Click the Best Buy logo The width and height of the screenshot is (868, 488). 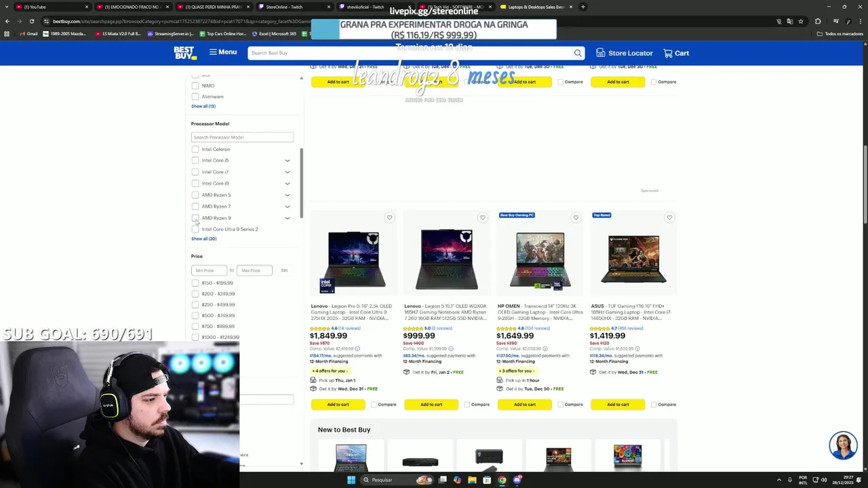pos(185,53)
